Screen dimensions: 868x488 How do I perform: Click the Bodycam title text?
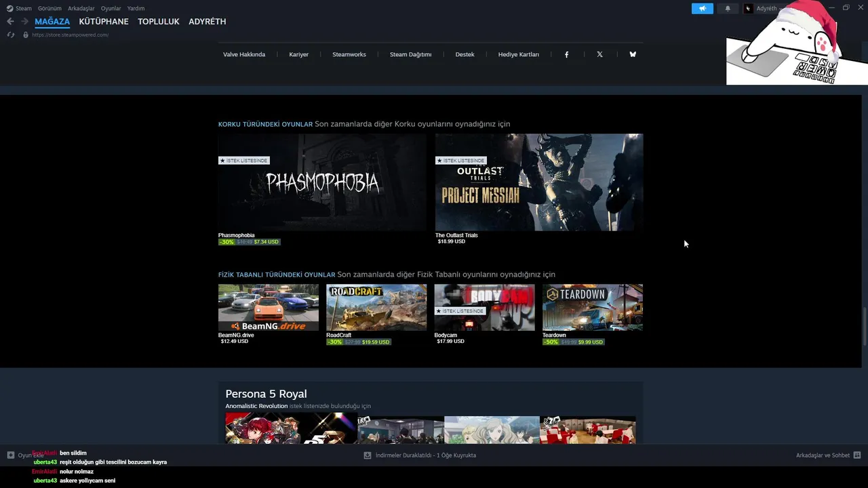pos(446,335)
